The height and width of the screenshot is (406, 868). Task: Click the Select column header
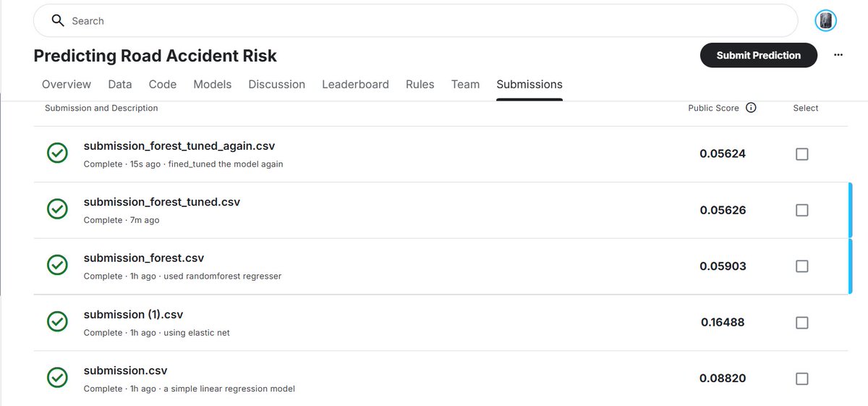tap(806, 108)
